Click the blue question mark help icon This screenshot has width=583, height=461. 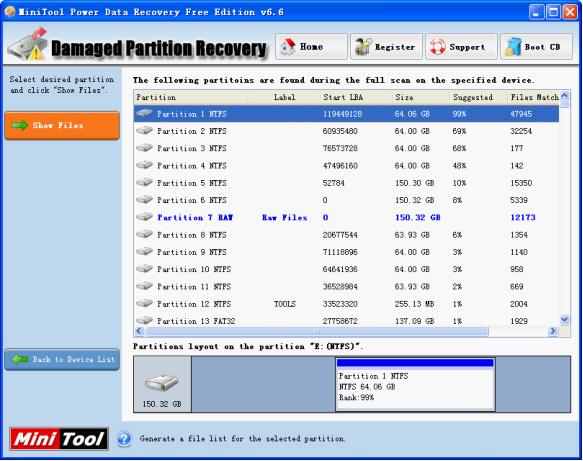point(124,439)
